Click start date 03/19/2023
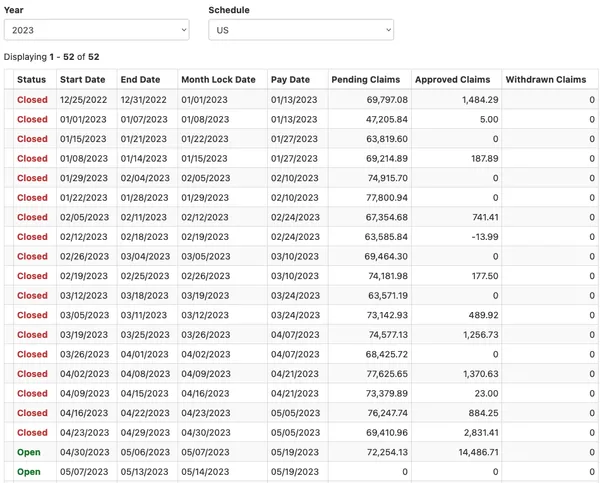 pyautogui.click(x=84, y=334)
